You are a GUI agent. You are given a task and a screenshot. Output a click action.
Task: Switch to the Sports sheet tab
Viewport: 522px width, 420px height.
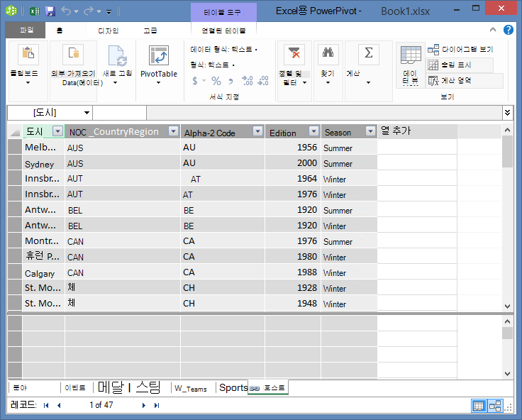pos(233,387)
